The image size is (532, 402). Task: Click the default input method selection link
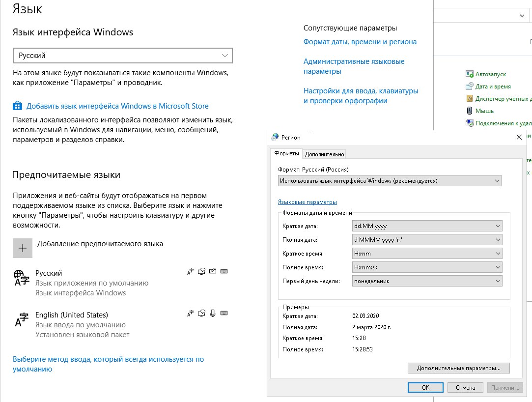coord(108,364)
